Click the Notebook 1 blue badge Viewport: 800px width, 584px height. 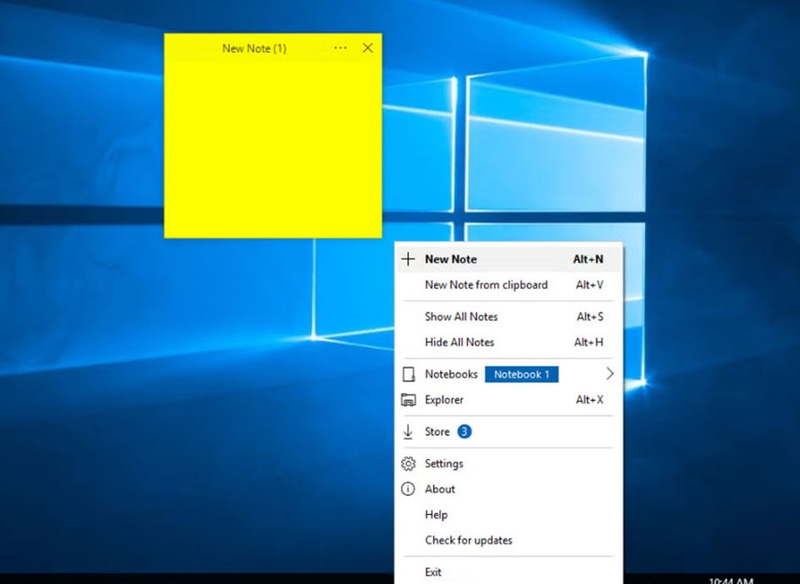521,374
